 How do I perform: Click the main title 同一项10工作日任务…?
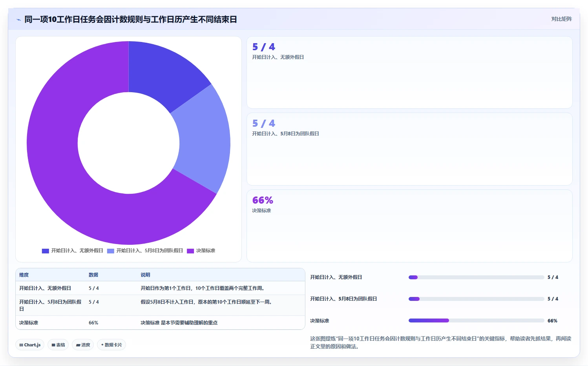coord(131,20)
